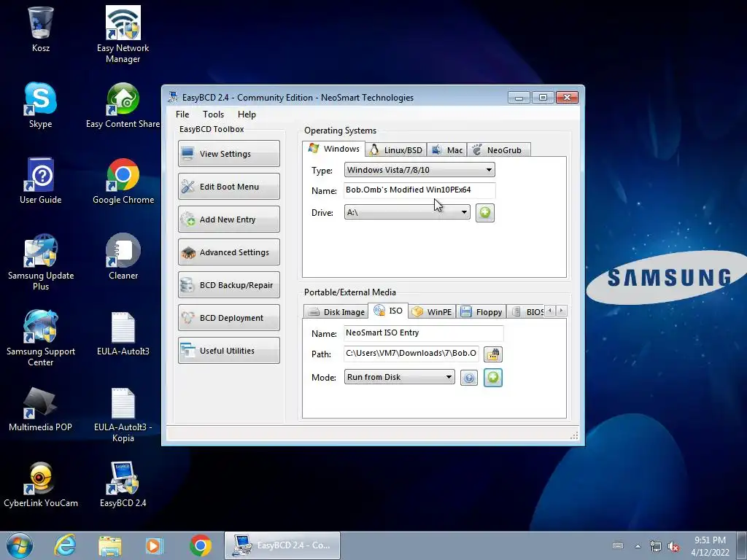Open Useful Utilities
Image resolution: width=747 pixels, height=560 pixels.
[228, 351]
